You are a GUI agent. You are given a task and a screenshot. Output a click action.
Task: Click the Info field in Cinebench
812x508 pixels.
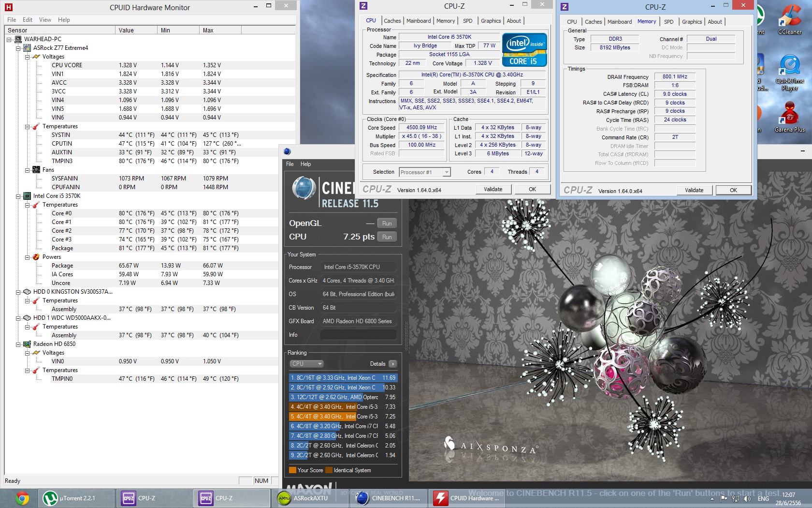(x=358, y=335)
